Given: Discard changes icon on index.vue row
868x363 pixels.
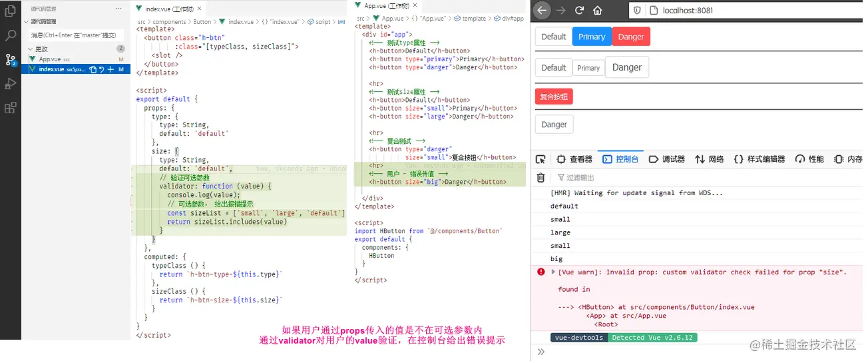Looking at the screenshot, I should point(102,69).
